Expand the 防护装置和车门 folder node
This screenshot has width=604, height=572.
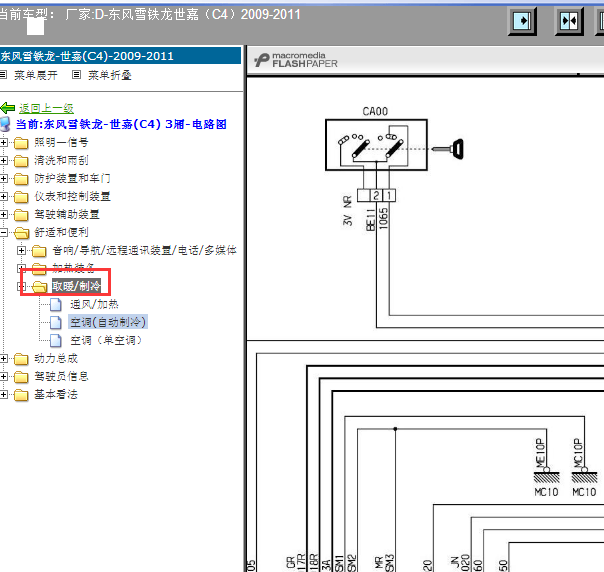3,178
